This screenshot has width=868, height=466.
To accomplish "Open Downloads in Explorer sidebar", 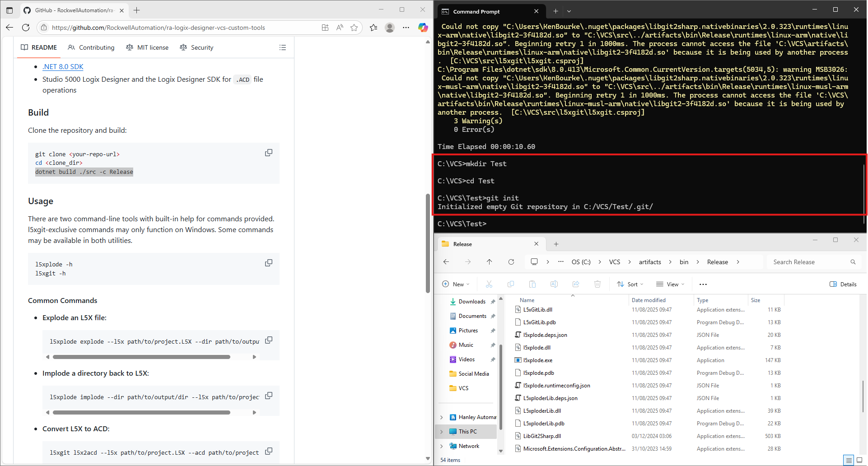I will click(472, 302).
